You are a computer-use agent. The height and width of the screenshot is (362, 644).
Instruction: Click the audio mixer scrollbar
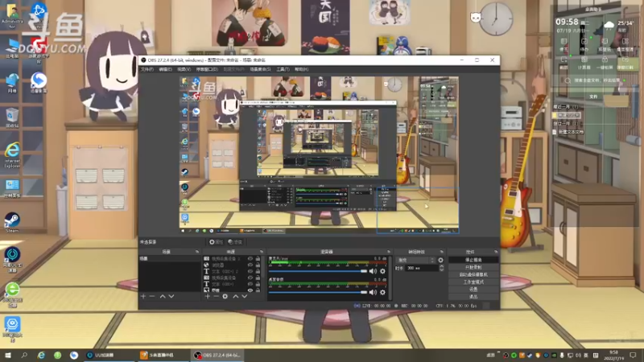(390, 278)
